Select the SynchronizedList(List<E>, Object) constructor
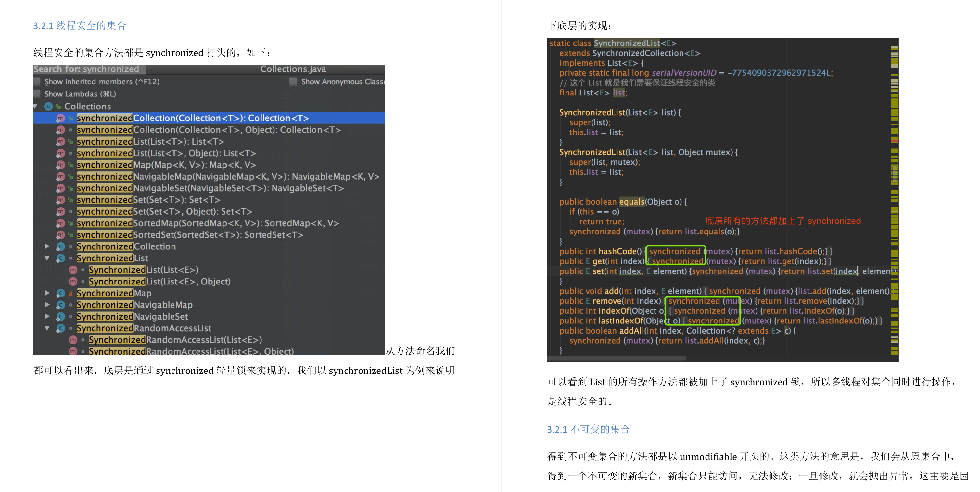The height and width of the screenshot is (492, 980). point(160,282)
